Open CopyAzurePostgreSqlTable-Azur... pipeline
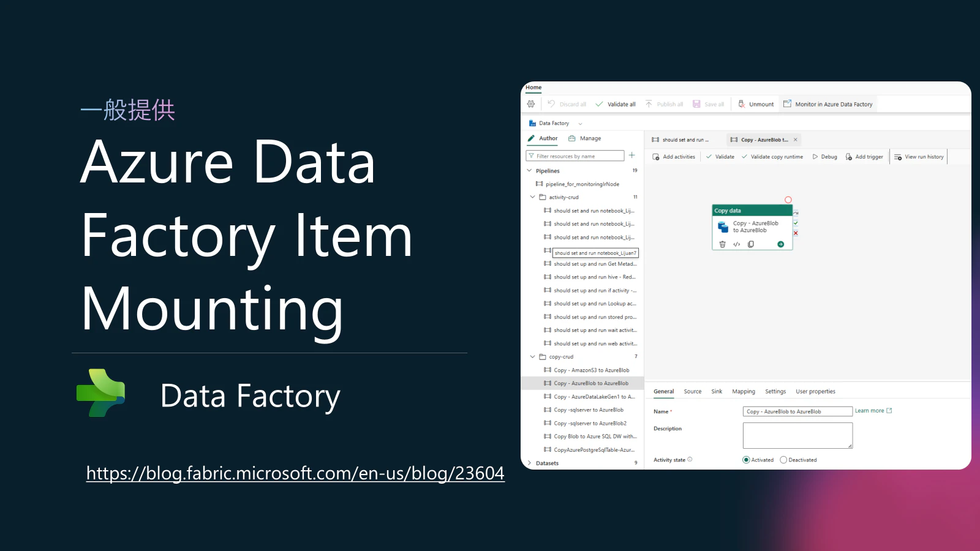This screenshot has height=551, width=980. (x=589, y=450)
